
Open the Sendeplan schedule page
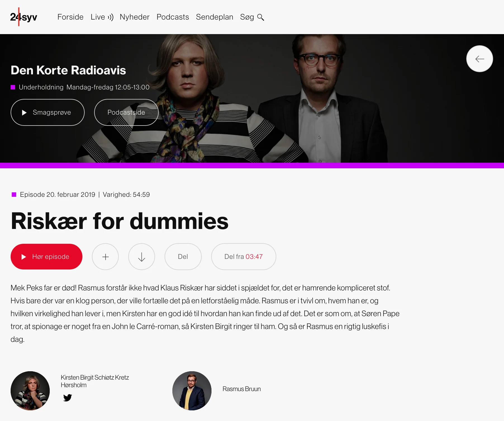point(215,17)
